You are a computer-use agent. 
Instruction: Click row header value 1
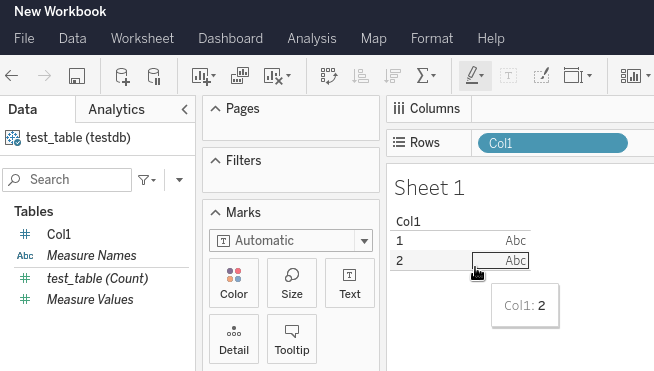tap(400, 241)
